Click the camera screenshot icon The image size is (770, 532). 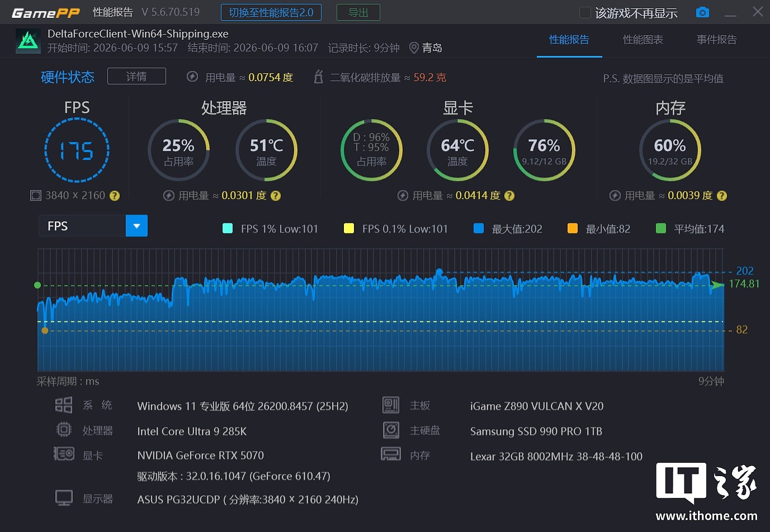(x=702, y=12)
